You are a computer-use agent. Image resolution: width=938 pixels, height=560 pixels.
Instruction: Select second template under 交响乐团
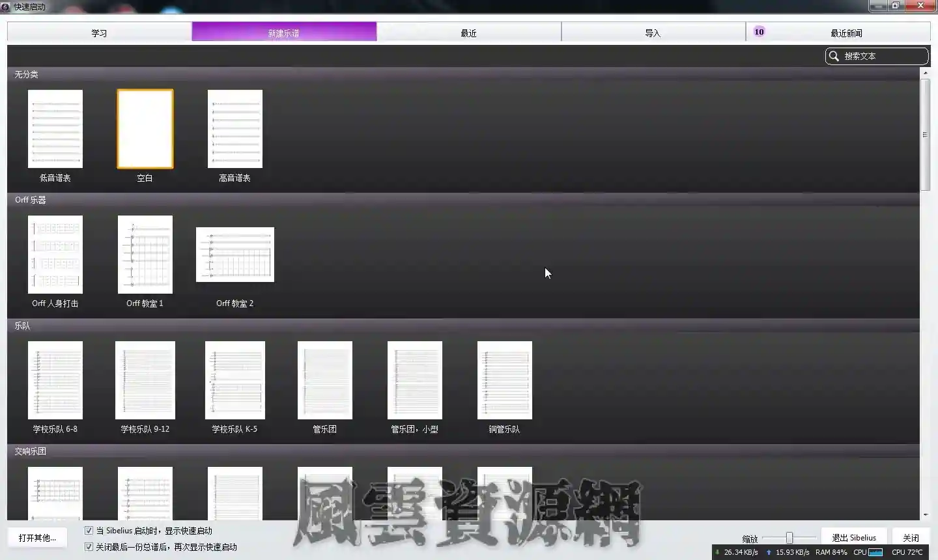pos(145,493)
